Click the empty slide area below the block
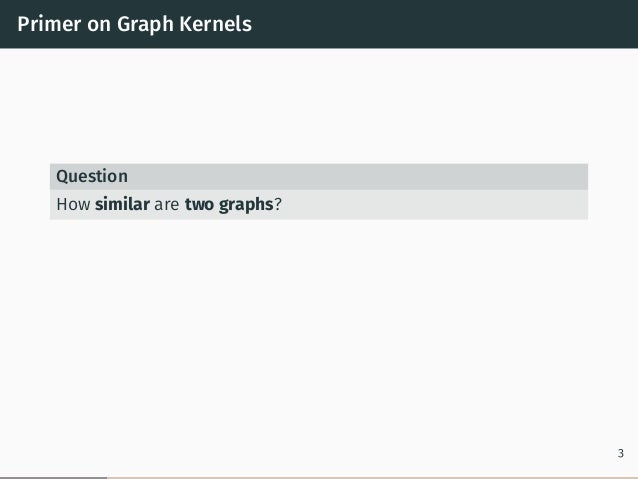Screen dimensions: 638x479 tap(319, 334)
